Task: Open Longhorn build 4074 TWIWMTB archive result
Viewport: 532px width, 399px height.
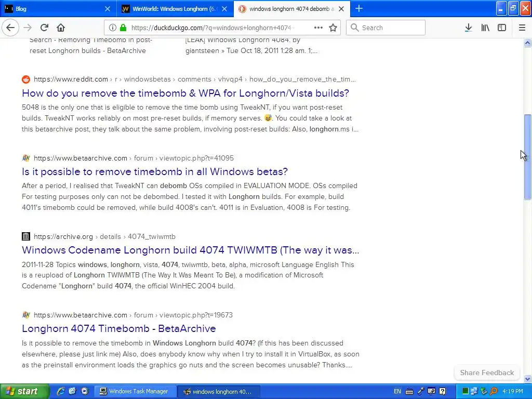Action: (x=190, y=250)
